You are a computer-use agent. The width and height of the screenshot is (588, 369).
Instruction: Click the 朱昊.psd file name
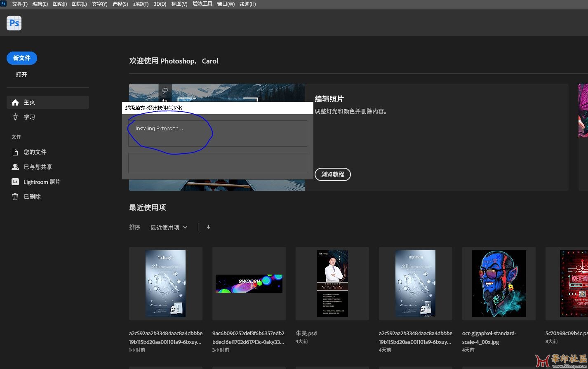(x=306, y=333)
